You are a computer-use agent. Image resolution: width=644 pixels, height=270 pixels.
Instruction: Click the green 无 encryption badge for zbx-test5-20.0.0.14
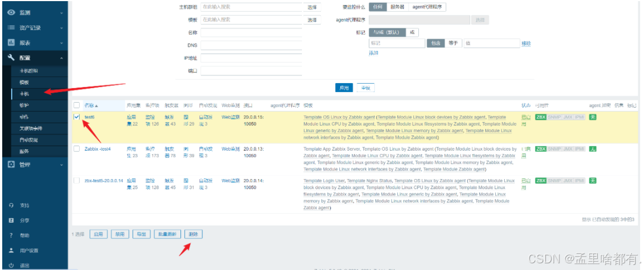click(x=593, y=180)
